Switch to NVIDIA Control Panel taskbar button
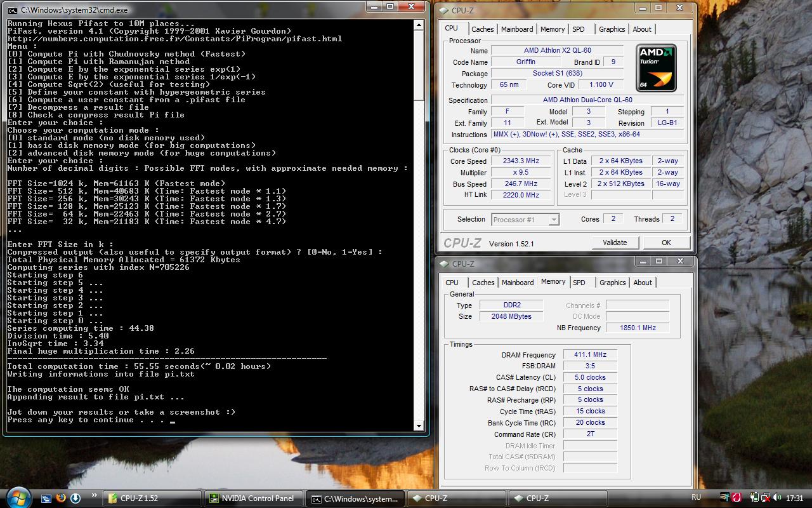812x508 pixels. [x=254, y=498]
